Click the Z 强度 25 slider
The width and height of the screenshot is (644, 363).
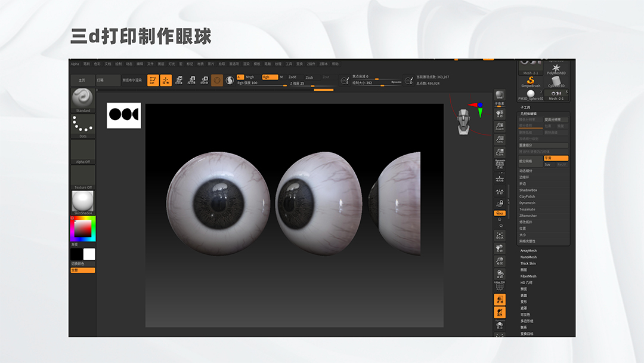pyautogui.click(x=314, y=84)
